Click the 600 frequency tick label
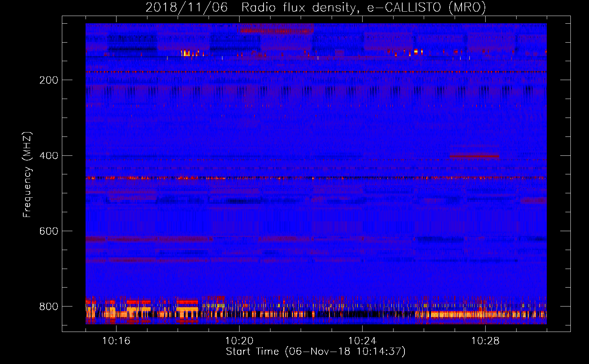 [49, 232]
